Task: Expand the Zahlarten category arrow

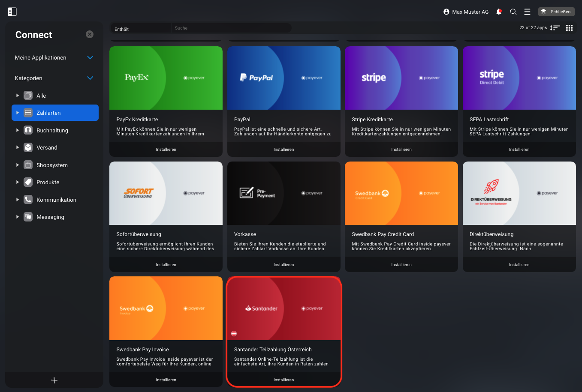Action: point(18,113)
